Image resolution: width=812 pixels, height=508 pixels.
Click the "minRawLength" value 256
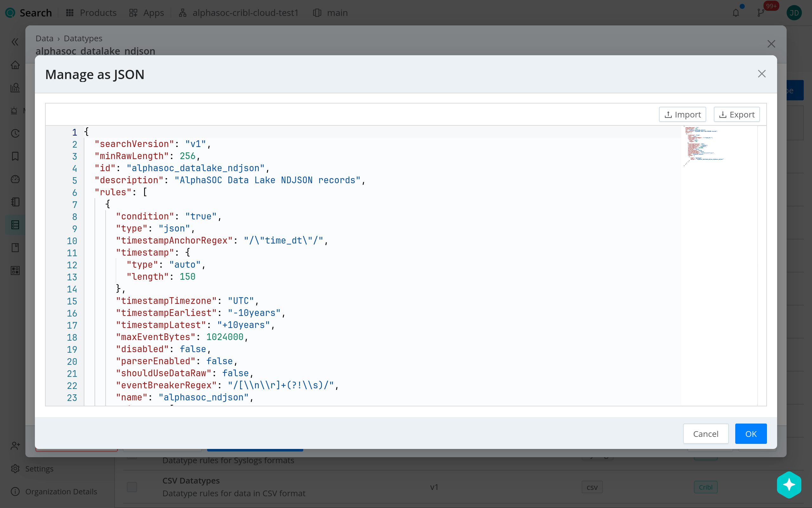pyautogui.click(x=187, y=156)
